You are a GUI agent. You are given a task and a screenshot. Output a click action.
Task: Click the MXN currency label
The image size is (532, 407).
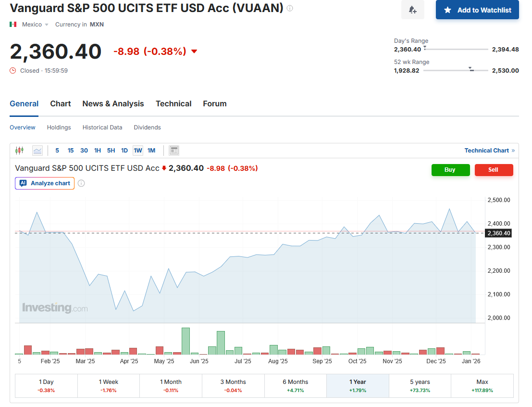point(97,25)
